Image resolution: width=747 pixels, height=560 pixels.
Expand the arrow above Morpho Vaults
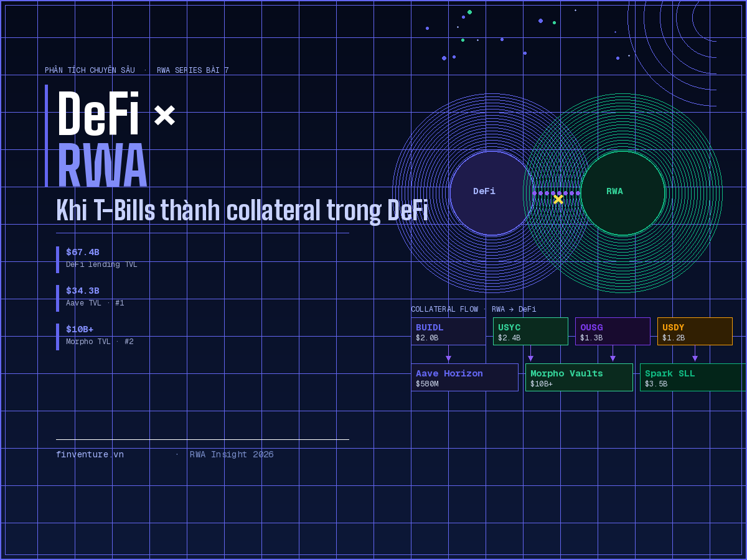click(x=531, y=357)
